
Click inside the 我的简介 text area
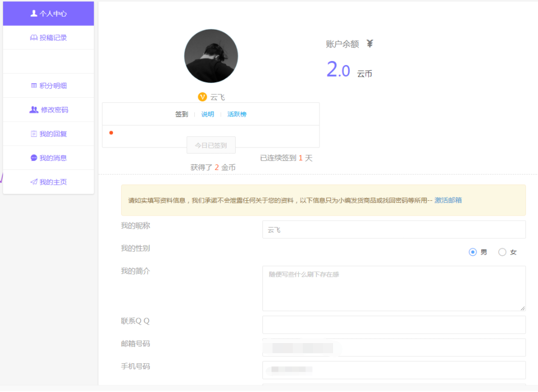coord(394,288)
